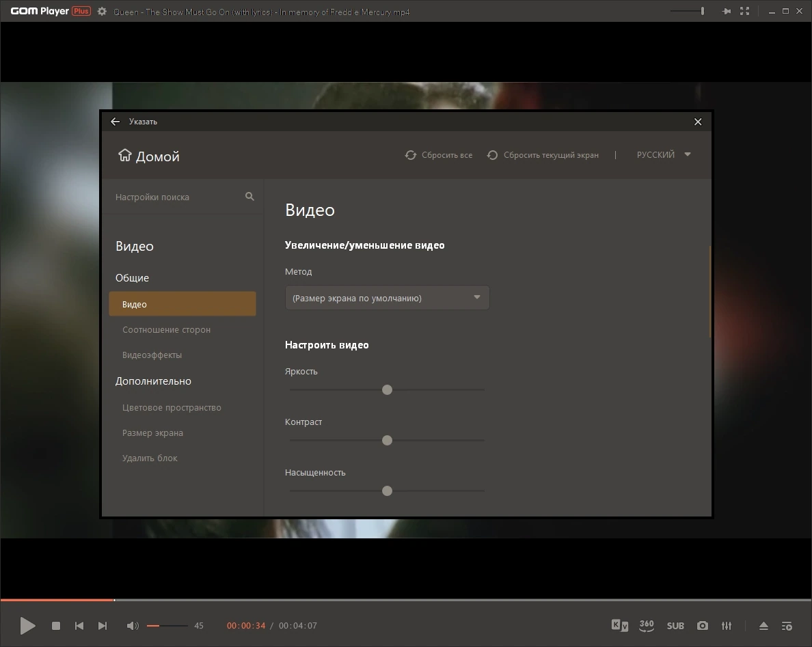This screenshot has height=647, width=812.
Task: Take a screenshot with camera icon
Action: pos(702,626)
